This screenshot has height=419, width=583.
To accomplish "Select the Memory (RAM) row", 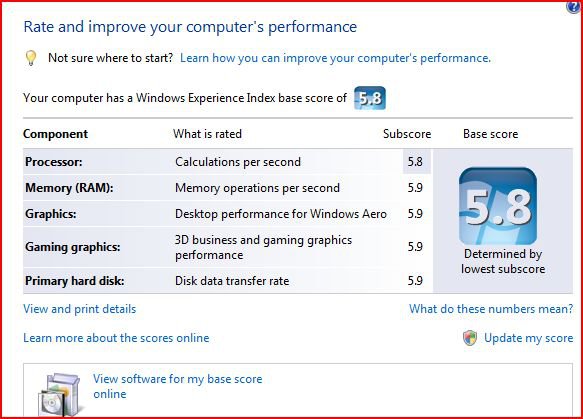I will click(x=227, y=188).
